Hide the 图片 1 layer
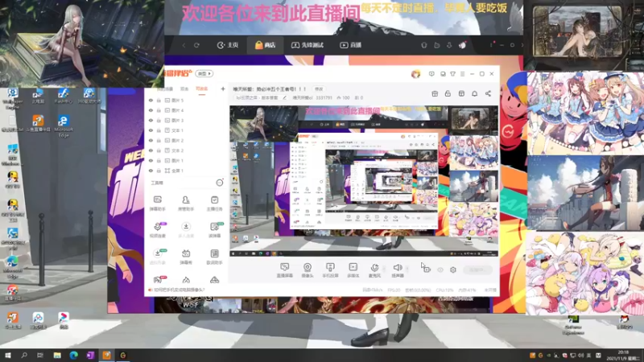This screenshot has width=644, height=362. pyautogui.click(x=151, y=160)
